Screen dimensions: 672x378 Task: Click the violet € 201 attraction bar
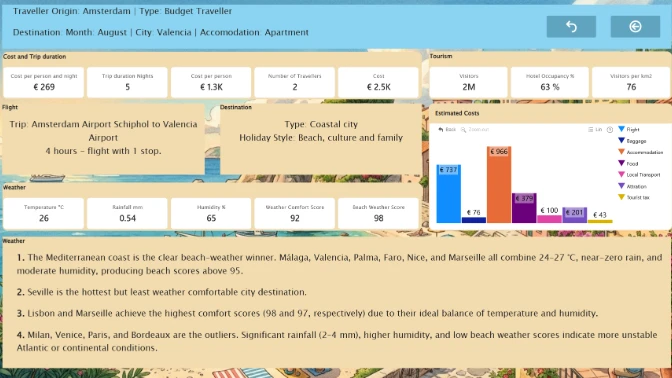coord(574,215)
